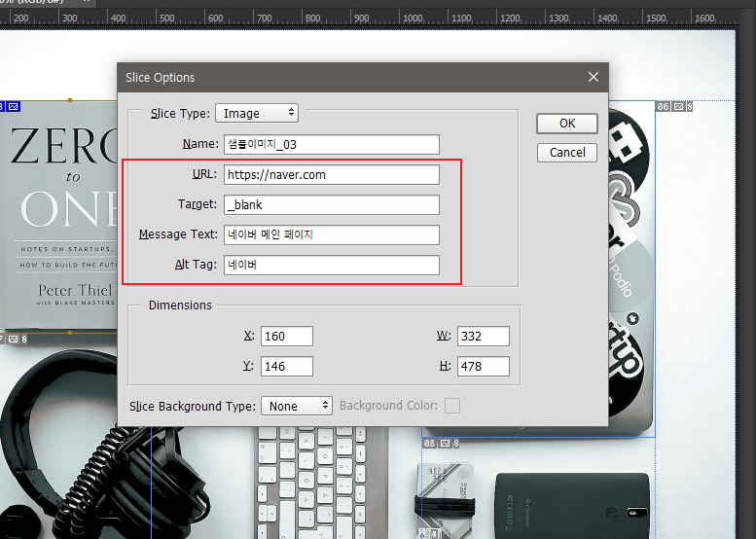Click the URL field with https://naver.com

pos(332,174)
